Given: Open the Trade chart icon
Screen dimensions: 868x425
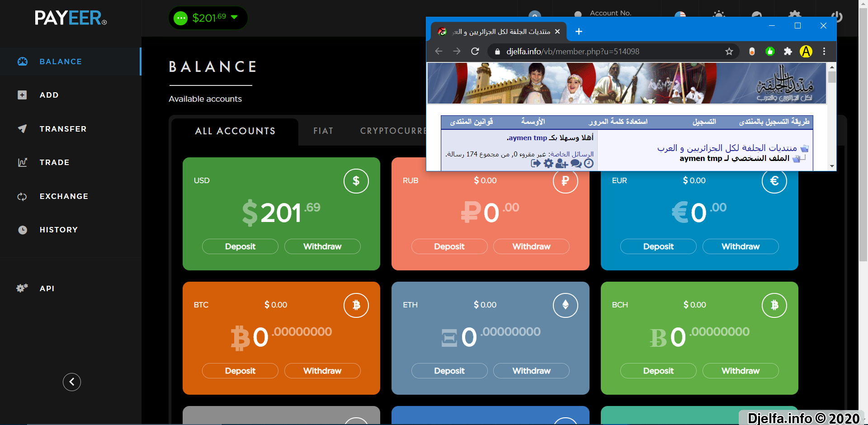Looking at the screenshot, I should [x=22, y=162].
